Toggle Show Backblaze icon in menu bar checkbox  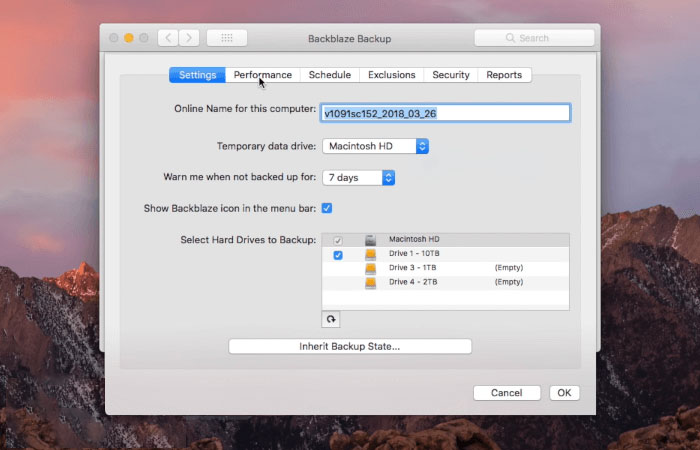click(x=327, y=208)
